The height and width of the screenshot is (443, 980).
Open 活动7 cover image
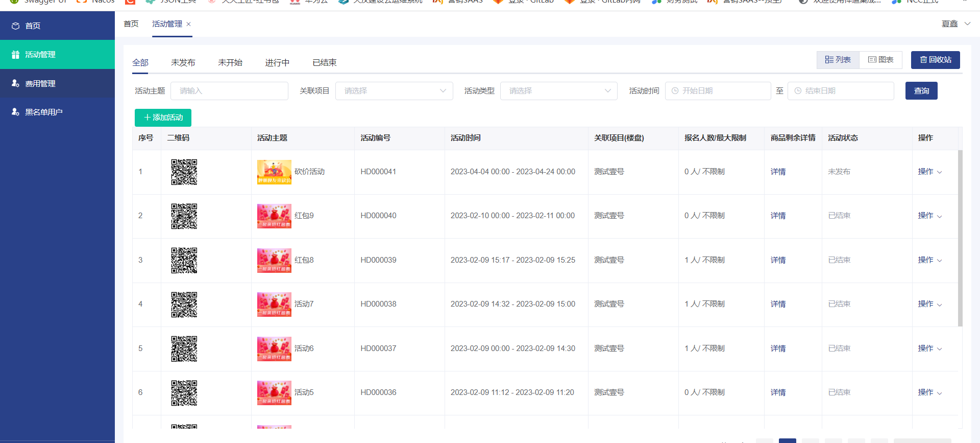[274, 305]
